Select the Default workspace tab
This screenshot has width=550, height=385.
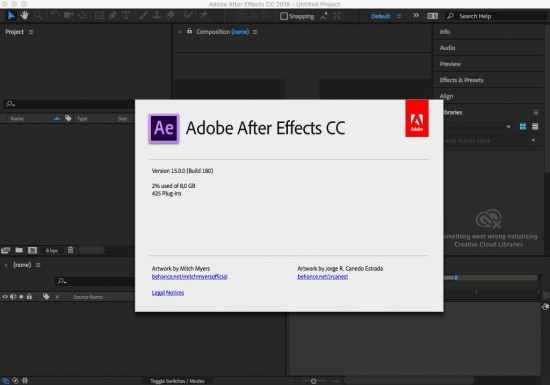coord(380,16)
